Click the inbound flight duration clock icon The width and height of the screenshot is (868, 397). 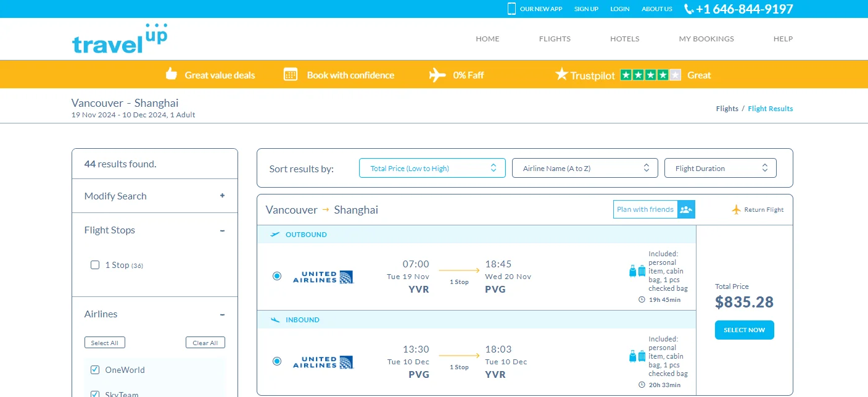point(642,385)
